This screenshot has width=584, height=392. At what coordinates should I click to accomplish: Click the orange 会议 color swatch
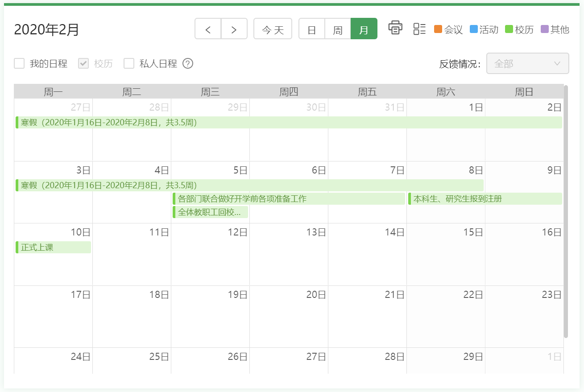[x=438, y=29]
